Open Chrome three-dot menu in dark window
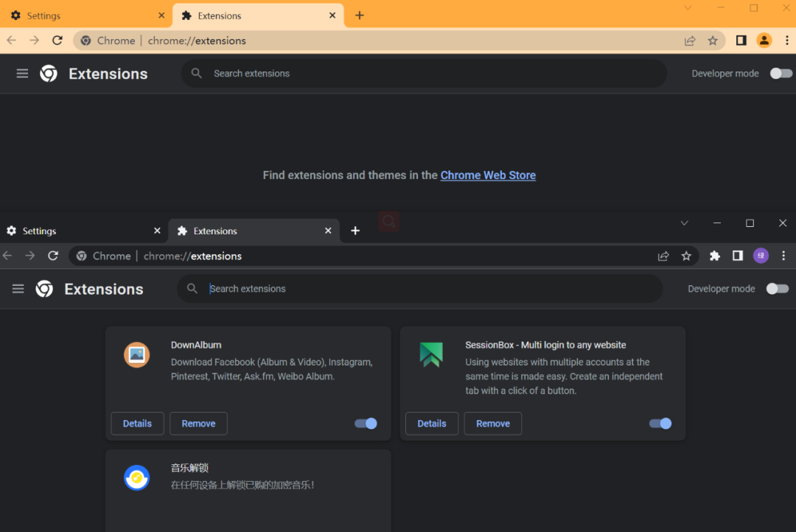This screenshot has height=532, width=796. pos(783,256)
